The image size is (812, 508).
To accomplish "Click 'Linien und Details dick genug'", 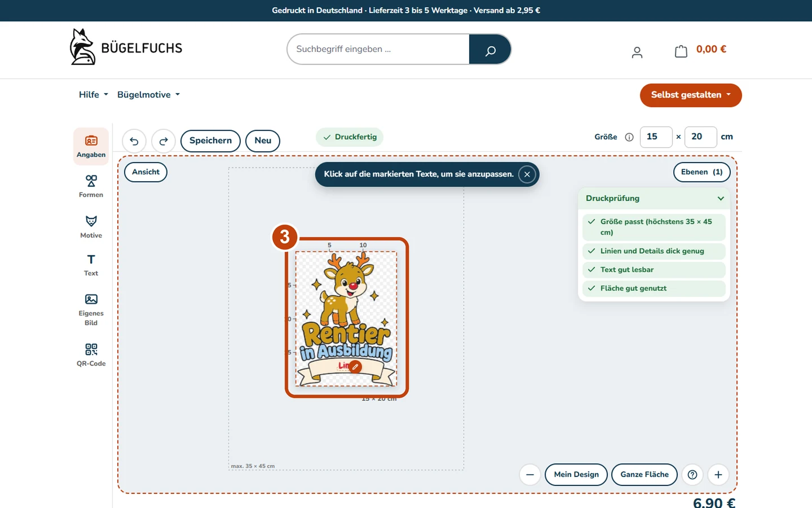I will coord(654,251).
